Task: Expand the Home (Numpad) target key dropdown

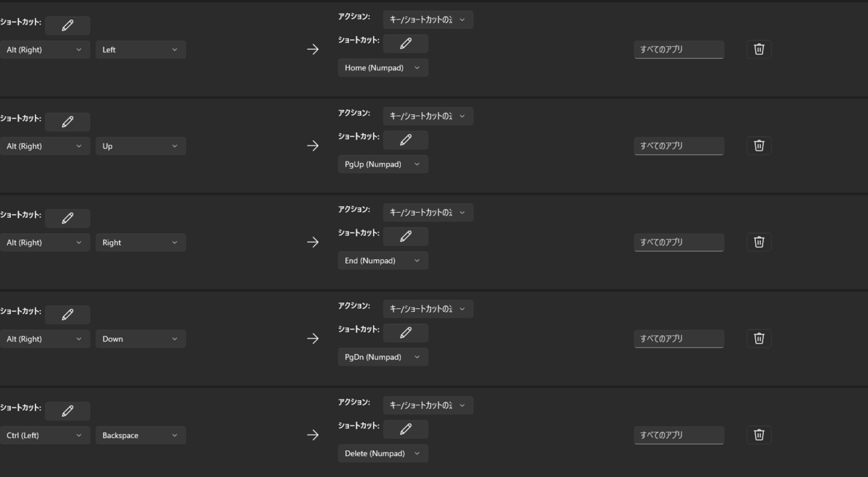Action: point(383,68)
